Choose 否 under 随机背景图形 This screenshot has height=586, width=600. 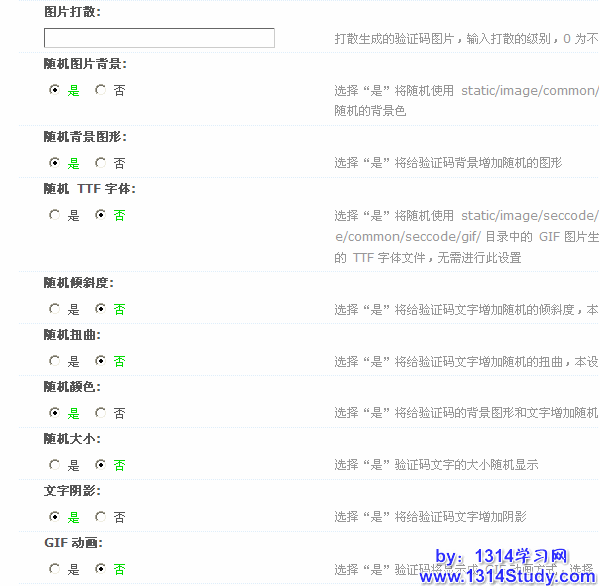(100, 162)
